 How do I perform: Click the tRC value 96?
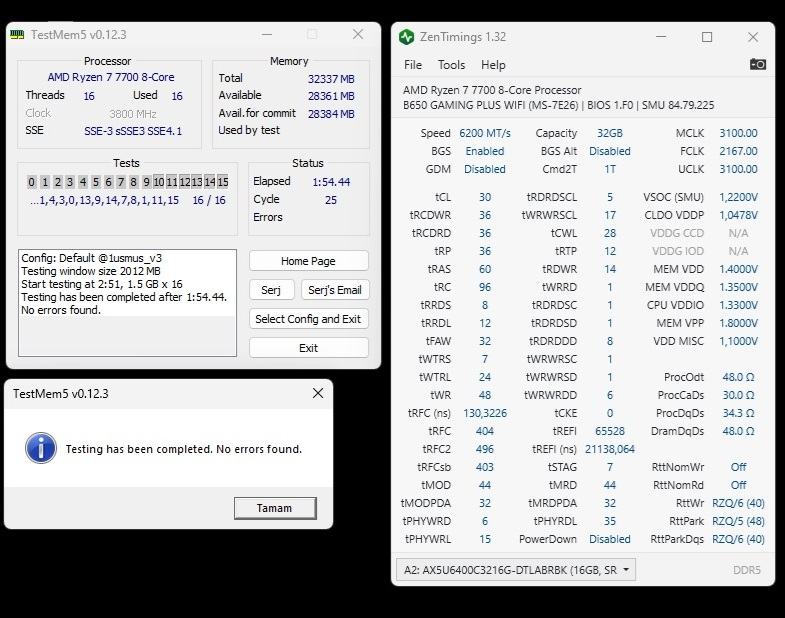coord(485,287)
